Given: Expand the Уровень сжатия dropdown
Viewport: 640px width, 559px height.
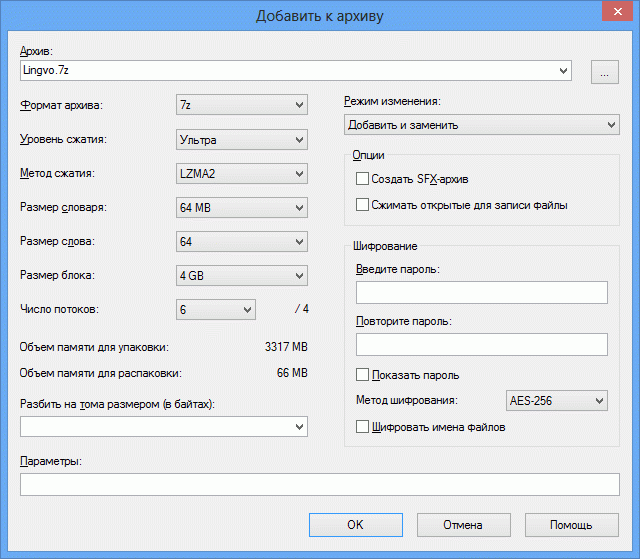Looking at the screenshot, I should click(x=241, y=140).
